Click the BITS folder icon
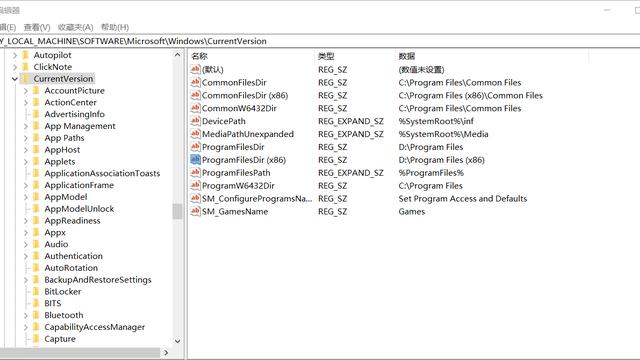This screenshot has width=640, height=360. click(x=36, y=303)
